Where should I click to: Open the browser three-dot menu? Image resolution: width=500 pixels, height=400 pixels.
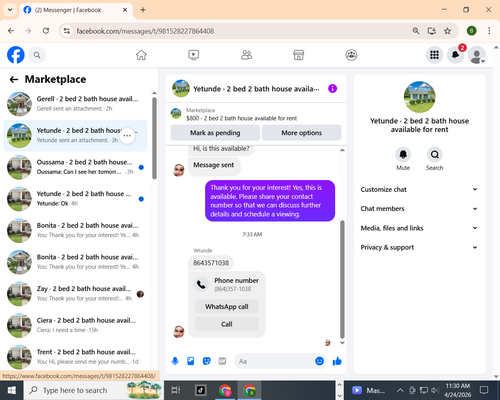489,31
